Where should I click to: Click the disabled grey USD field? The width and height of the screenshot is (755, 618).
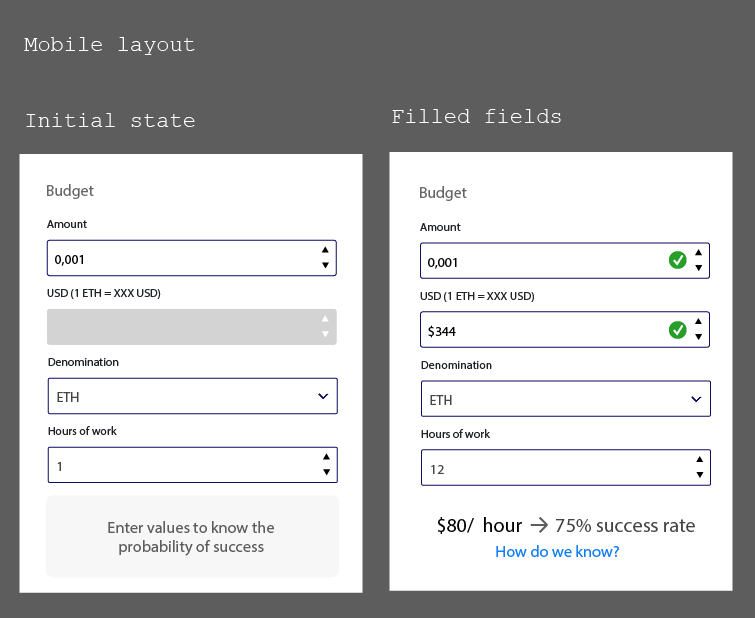[x=180, y=327]
